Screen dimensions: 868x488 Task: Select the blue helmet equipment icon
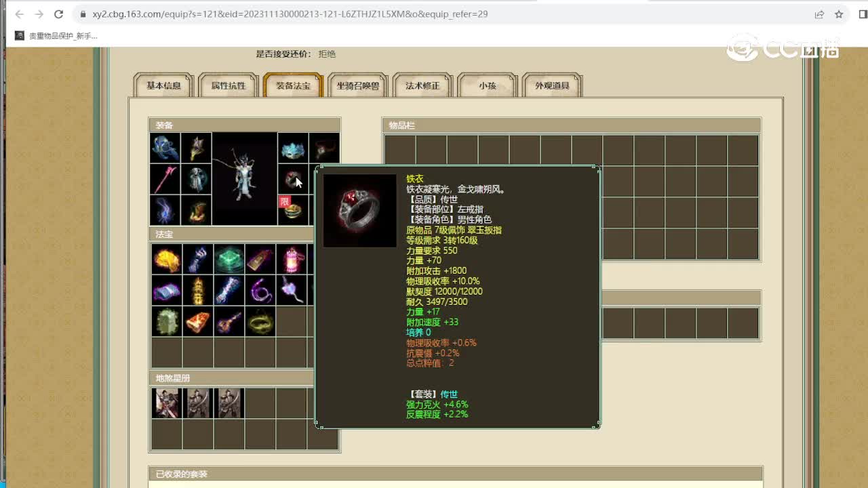pos(165,148)
